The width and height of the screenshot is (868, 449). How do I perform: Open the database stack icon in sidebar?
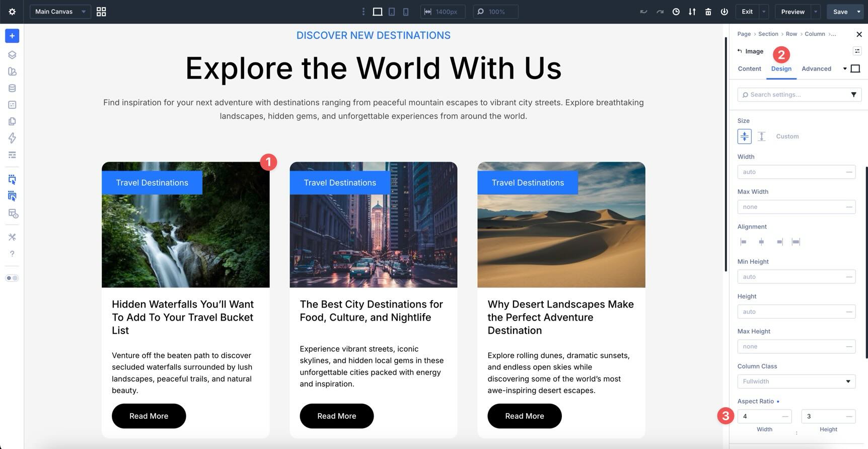point(12,88)
